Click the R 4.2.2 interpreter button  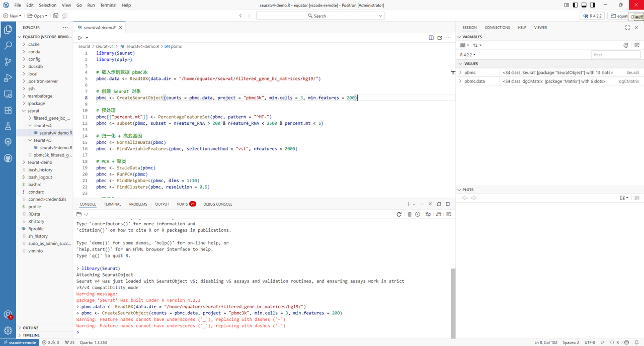[x=591, y=16]
